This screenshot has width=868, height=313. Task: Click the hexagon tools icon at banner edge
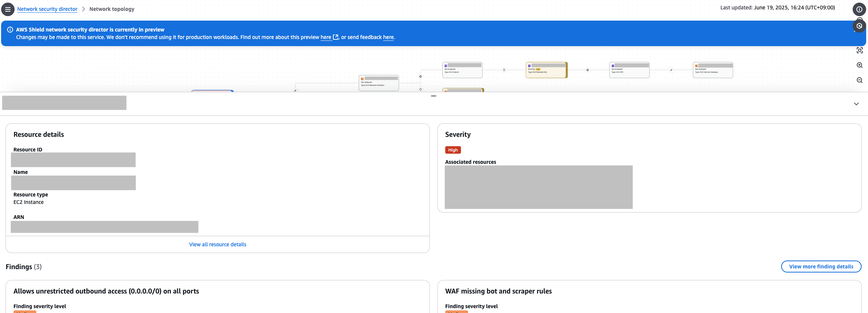tap(859, 26)
